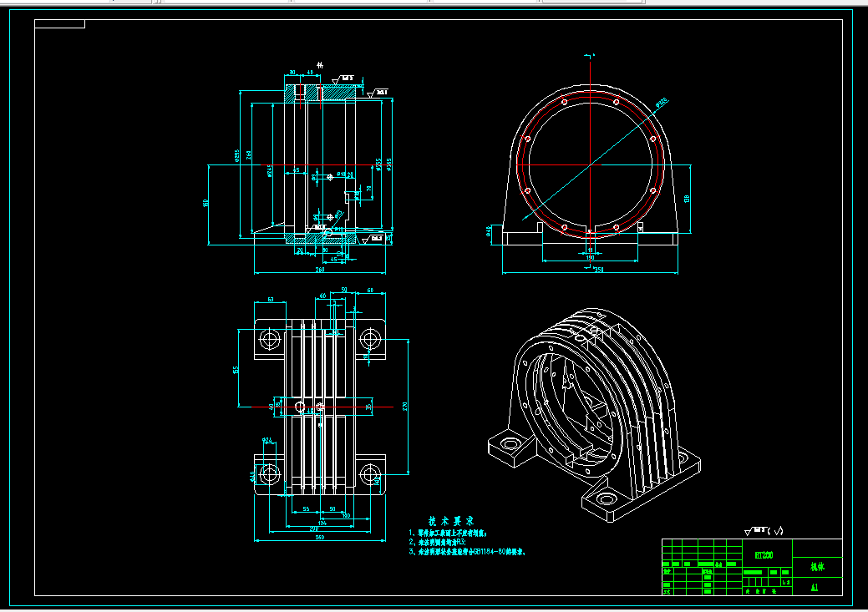Click the 63 dimension above top view
The image size is (868, 612).
(271, 300)
